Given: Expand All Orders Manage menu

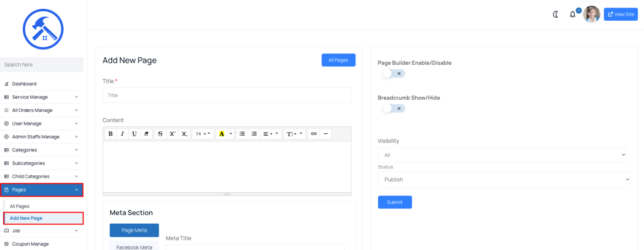Looking at the screenshot, I should click(x=42, y=111).
